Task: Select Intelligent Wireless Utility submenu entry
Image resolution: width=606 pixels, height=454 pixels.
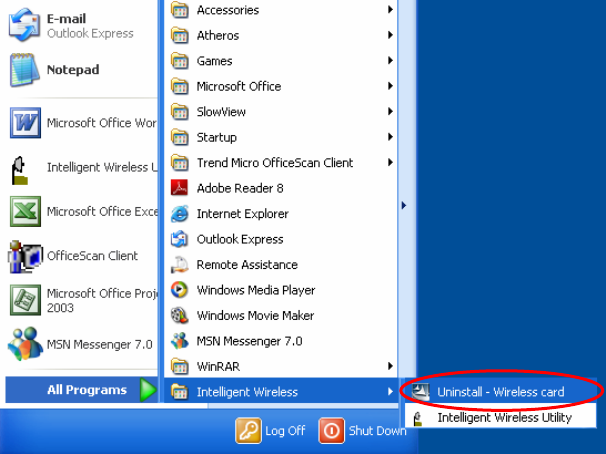Action: pyautogui.click(x=500, y=417)
